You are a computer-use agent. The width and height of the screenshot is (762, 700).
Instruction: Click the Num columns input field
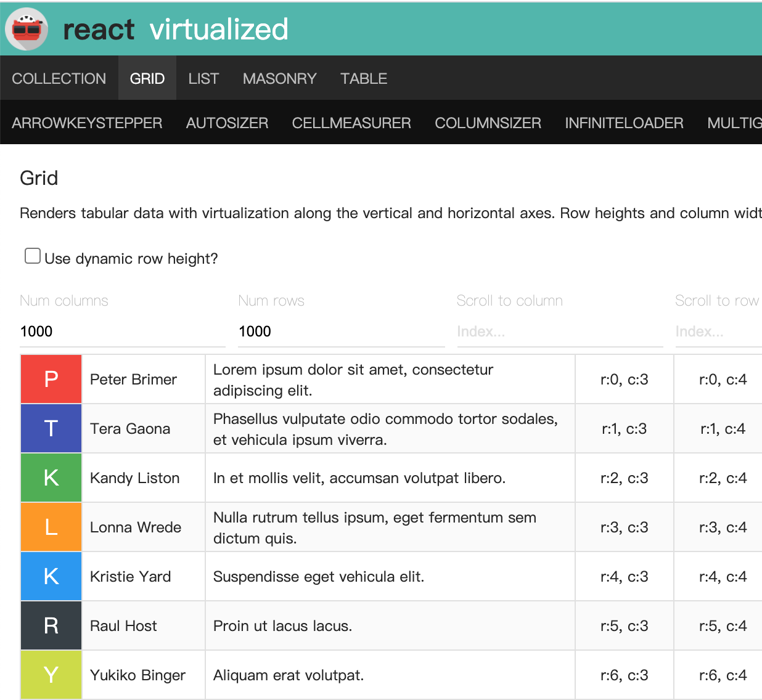tap(123, 332)
